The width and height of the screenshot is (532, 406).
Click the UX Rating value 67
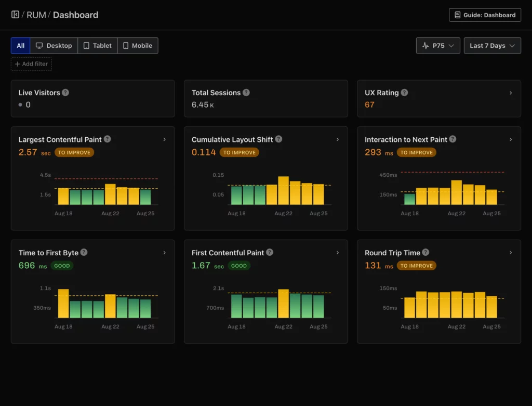(369, 104)
